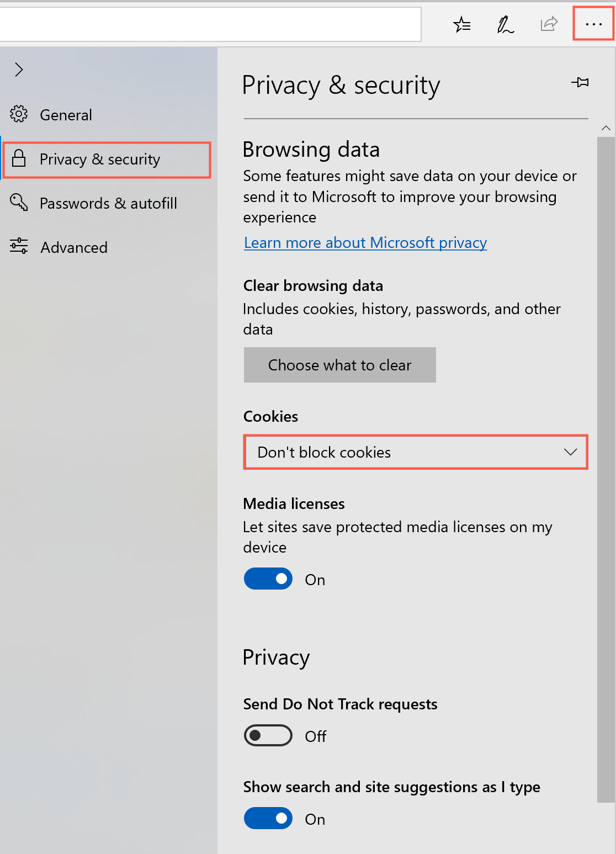Select the Privacy & security heading area
This screenshot has width=616, height=854.
click(x=341, y=85)
